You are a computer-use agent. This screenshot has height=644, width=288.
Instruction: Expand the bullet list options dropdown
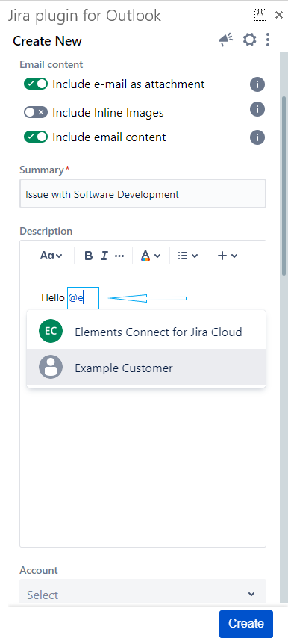[188, 256]
